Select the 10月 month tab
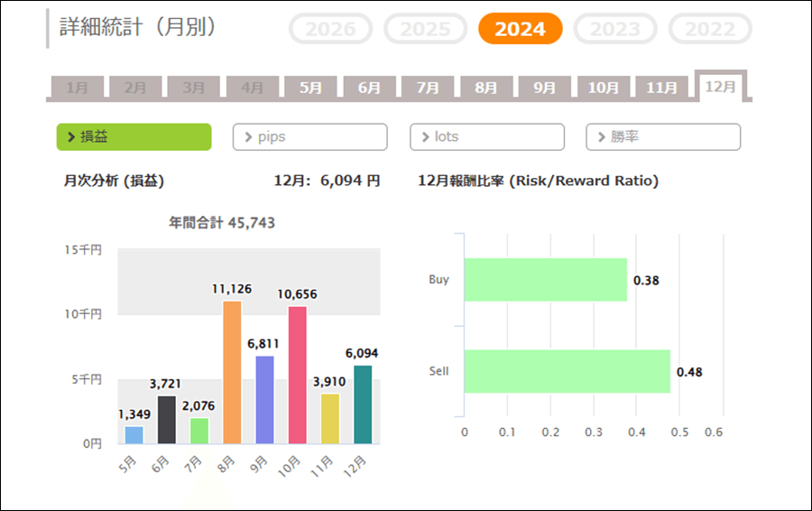The width and height of the screenshot is (812, 511). (x=603, y=88)
